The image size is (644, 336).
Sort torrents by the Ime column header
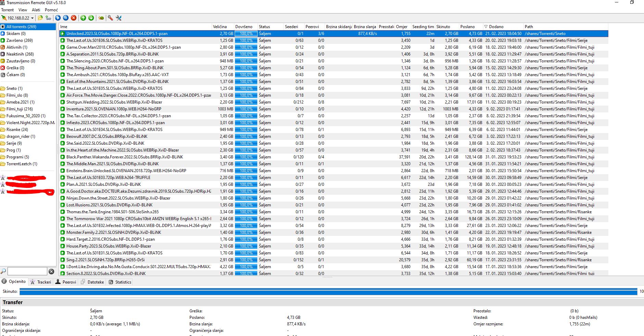[135, 27]
